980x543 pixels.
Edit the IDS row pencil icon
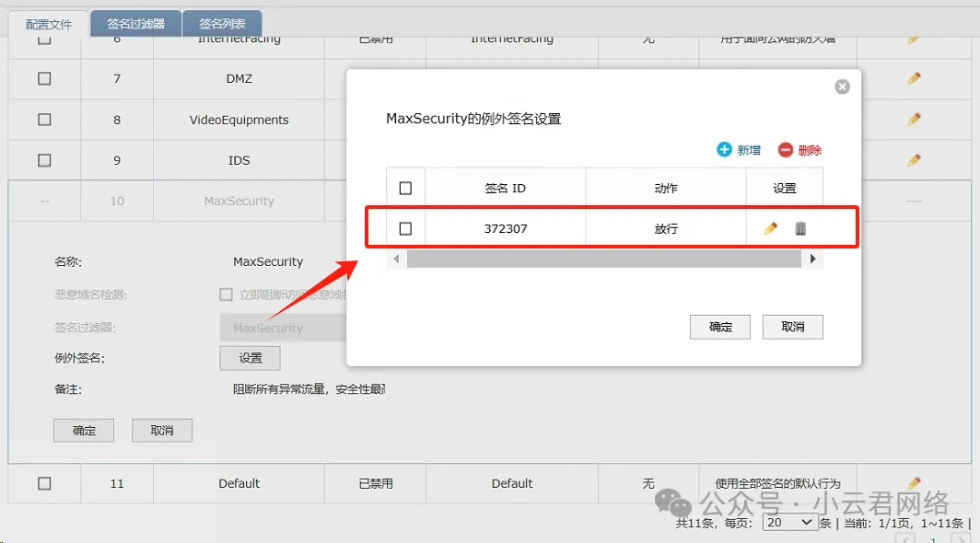914,160
